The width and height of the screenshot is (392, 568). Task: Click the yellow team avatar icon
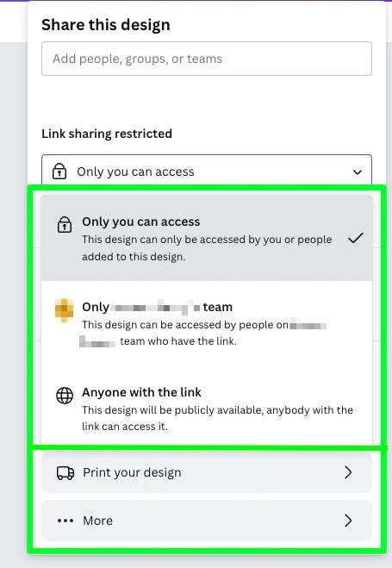64,310
